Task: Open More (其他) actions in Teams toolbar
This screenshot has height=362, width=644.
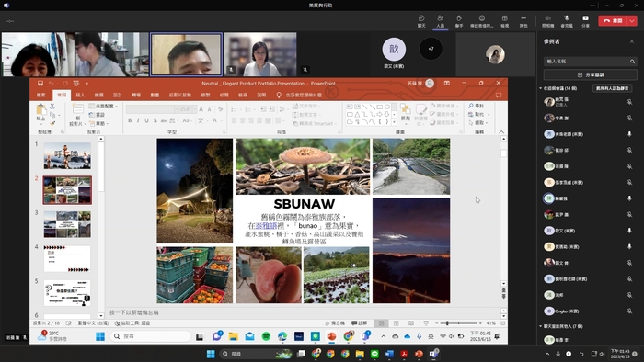Action: [x=523, y=21]
